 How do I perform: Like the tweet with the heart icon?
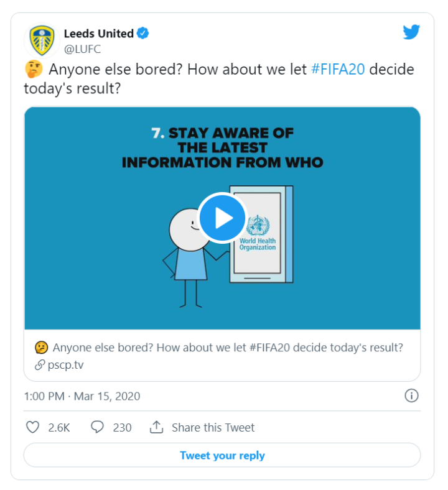[33, 427]
